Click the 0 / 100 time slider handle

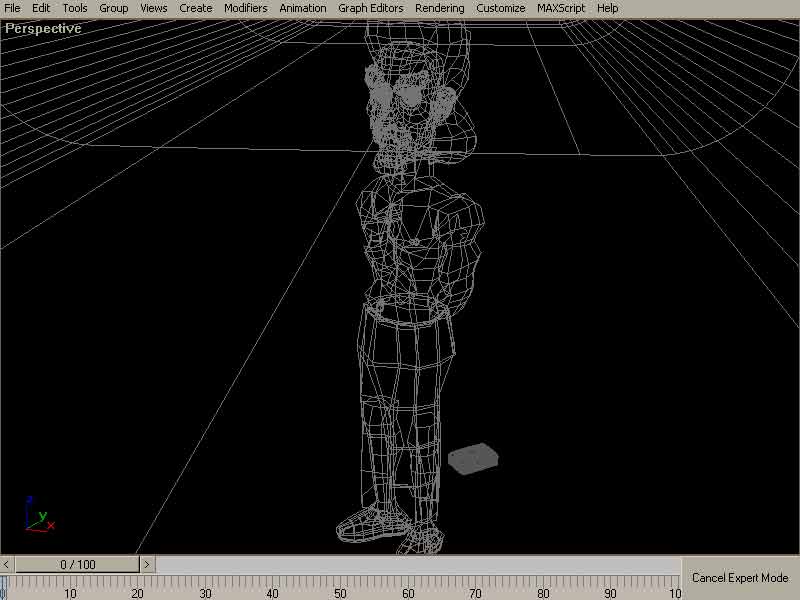click(77, 565)
